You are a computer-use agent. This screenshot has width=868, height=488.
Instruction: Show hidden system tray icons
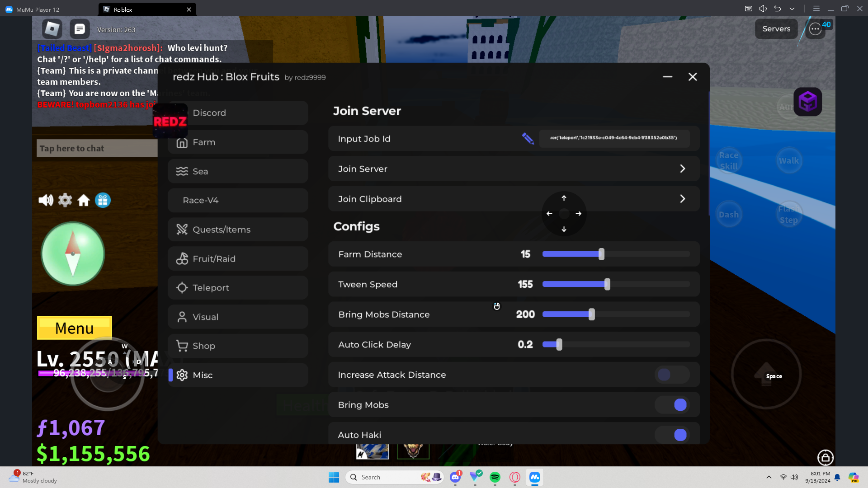click(769, 477)
